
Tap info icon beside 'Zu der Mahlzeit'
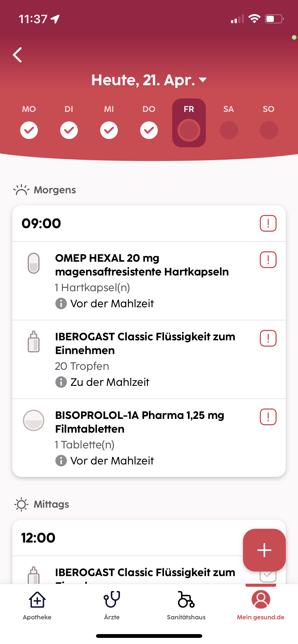[x=61, y=382]
